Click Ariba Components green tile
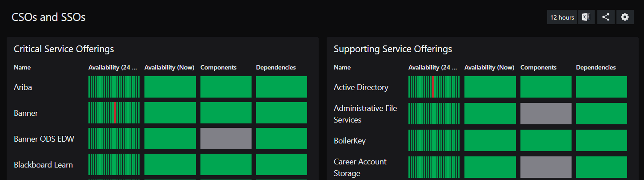This screenshot has width=644, height=180. [x=226, y=87]
